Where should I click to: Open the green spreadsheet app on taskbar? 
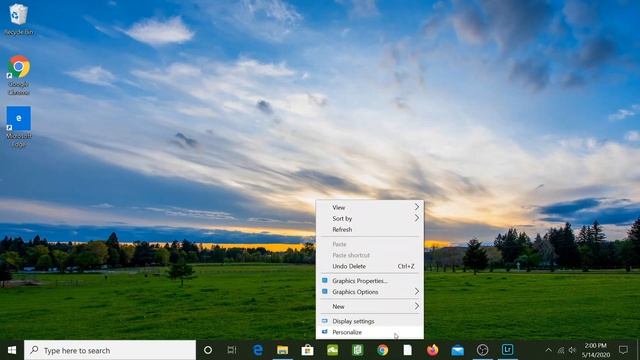[358, 350]
